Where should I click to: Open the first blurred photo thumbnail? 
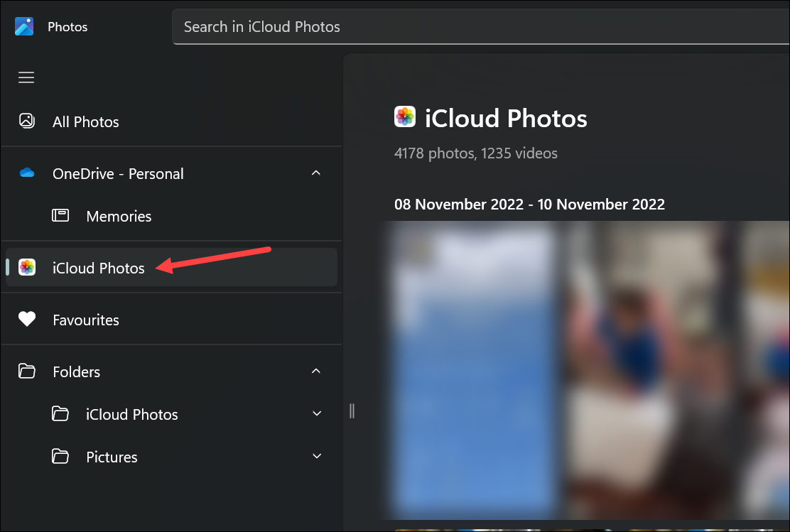(x=472, y=369)
